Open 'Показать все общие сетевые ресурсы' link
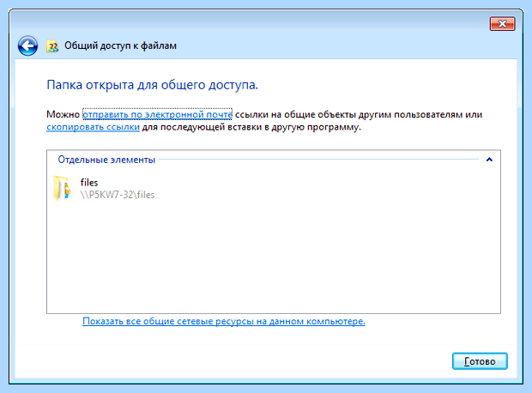The width and height of the screenshot is (532, 393). pos(224,321)
